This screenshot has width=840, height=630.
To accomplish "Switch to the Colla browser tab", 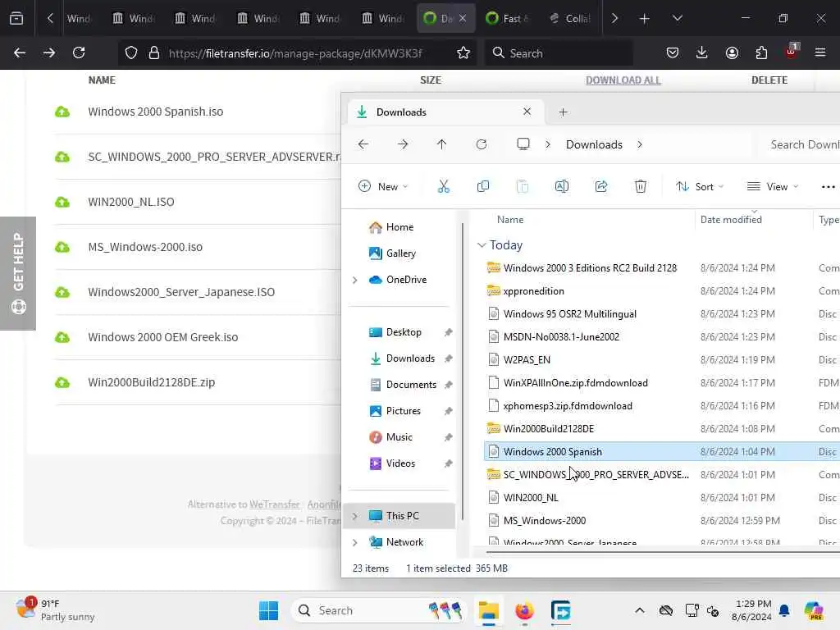I will 571,18.
